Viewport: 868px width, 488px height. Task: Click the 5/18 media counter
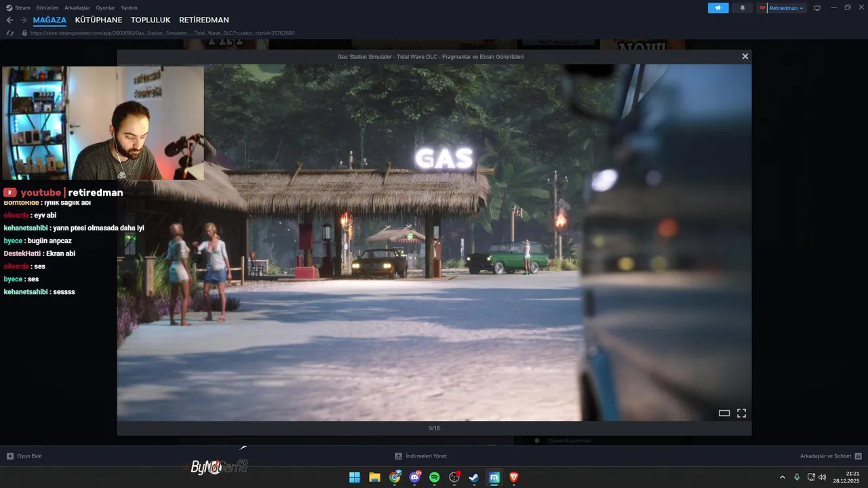(434, 428)
